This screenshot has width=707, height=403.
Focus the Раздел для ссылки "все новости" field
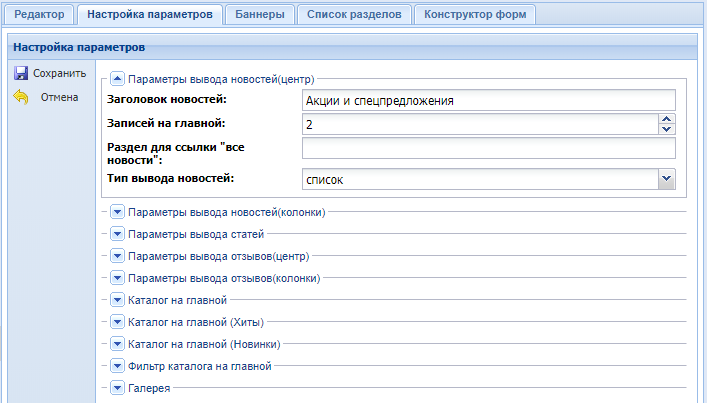(489, 148)
